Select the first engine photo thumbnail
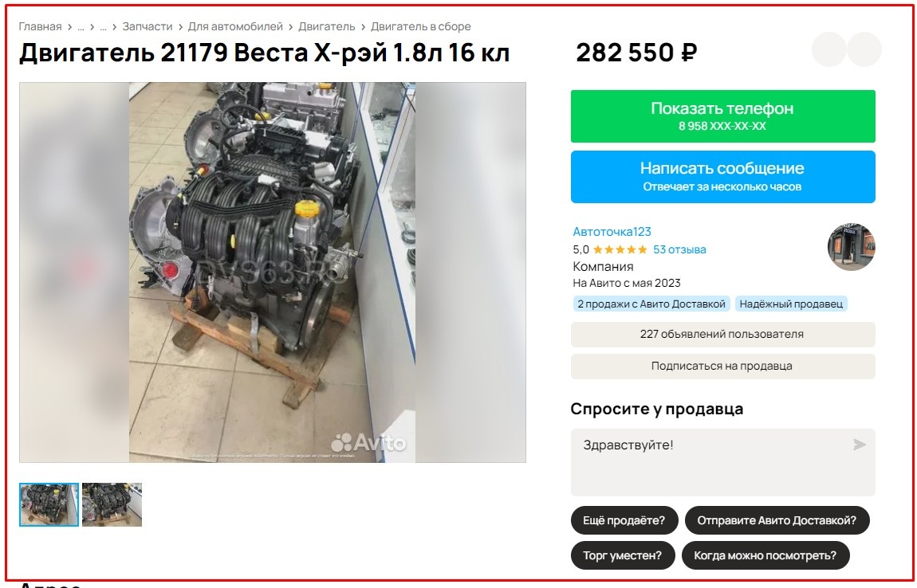 (x=49, y=504)
